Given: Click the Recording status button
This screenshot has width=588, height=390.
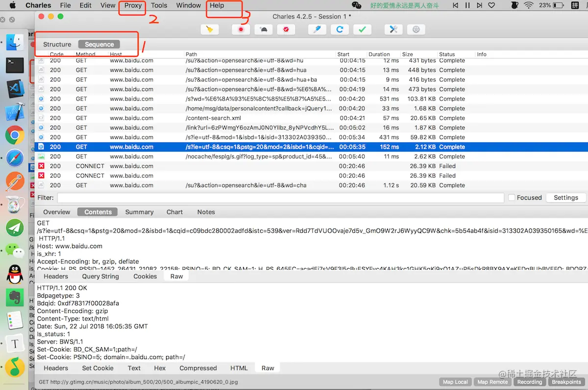Looking at the screenshot, I should [530, 382].
